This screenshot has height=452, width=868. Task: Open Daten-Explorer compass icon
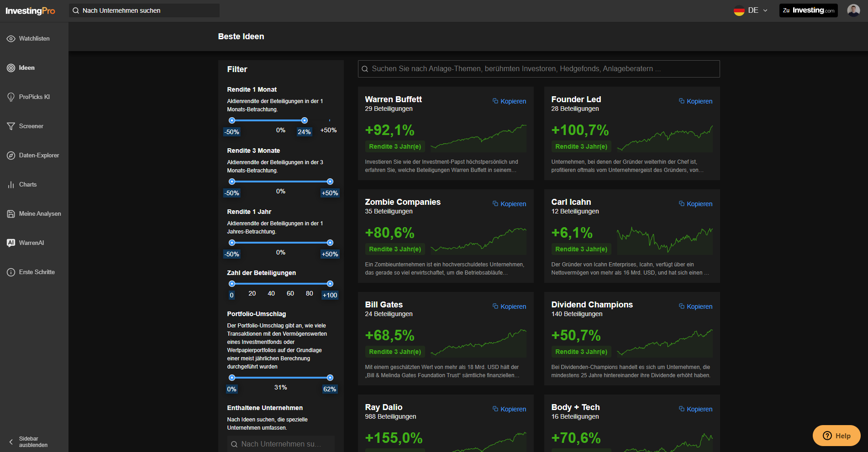click(11, 156)
